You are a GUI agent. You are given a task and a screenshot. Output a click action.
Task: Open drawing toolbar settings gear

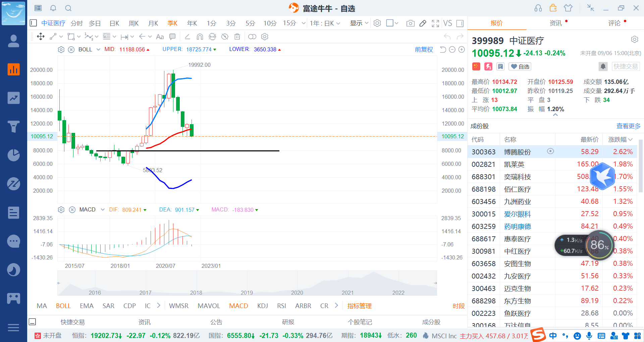point(265,37)
